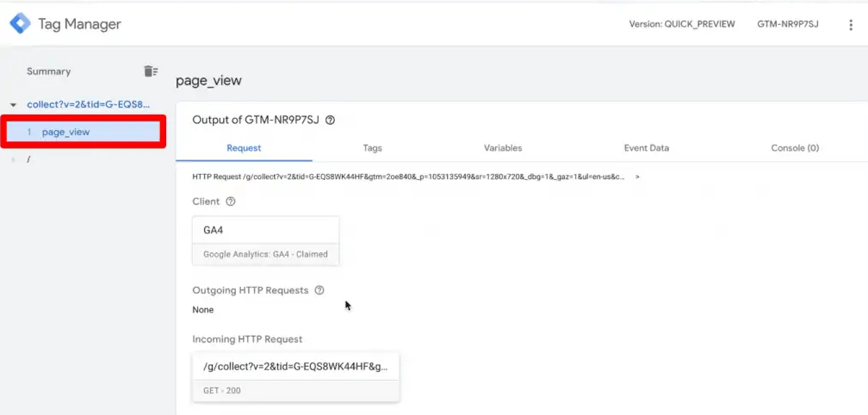Click the None value under Outgoing HTTP Requests
Image resolution: width=868 pixels, height=415 pixels.
202,310
